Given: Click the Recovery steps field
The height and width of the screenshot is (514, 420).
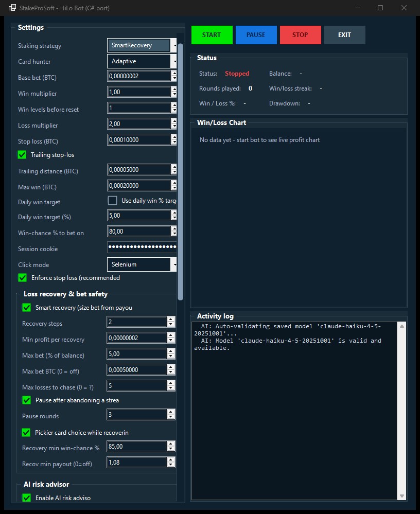Looking at the screenshot, I should (x=137, y=322).
